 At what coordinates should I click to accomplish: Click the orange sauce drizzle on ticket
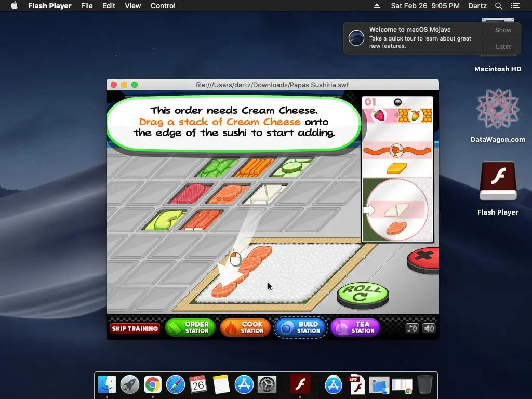click(397, 150)
